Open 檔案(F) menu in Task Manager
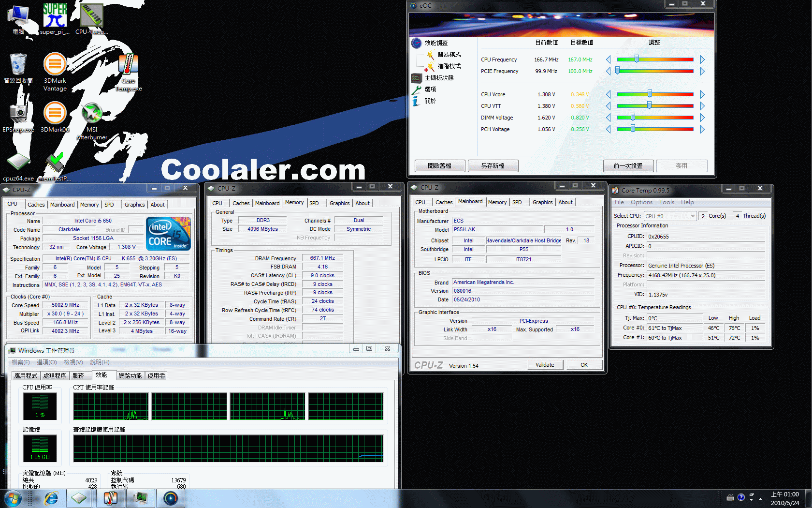This screenshot has height=508, width=812. tap(21, 362)
